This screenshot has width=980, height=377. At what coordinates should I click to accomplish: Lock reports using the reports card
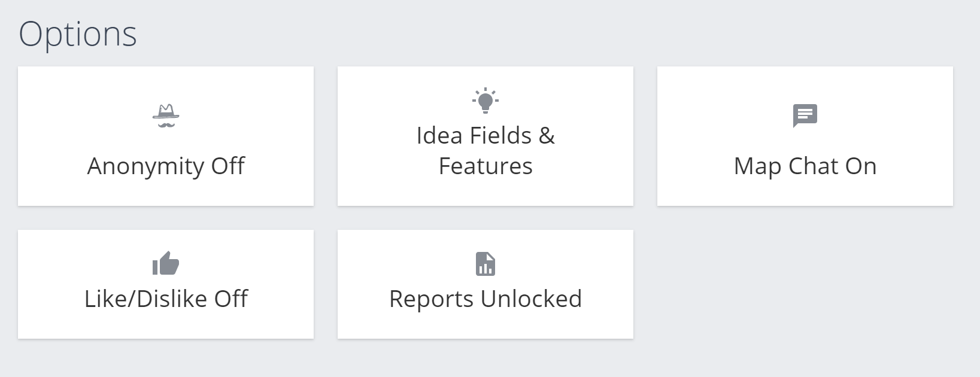click(x=486, y=284)
